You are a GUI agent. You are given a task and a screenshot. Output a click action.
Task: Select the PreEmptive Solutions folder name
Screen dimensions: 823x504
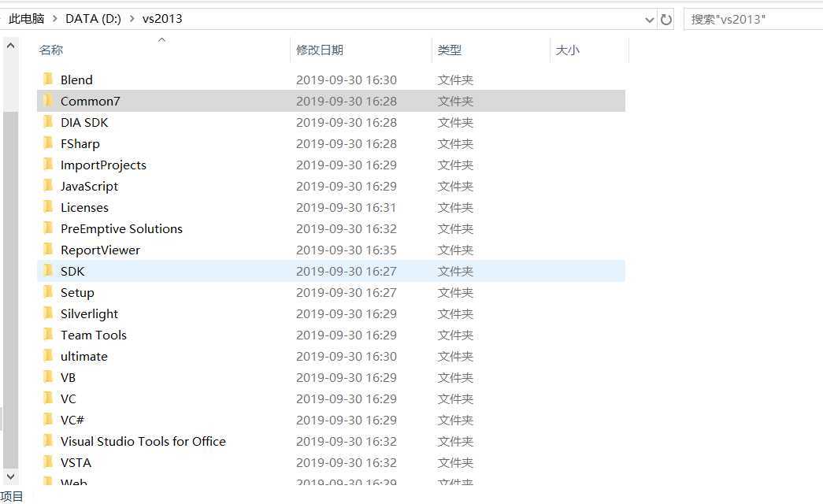tap(122, 228)
